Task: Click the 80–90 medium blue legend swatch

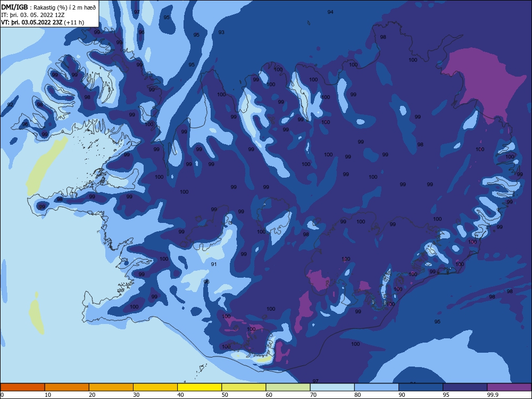Action: point(377,387)
